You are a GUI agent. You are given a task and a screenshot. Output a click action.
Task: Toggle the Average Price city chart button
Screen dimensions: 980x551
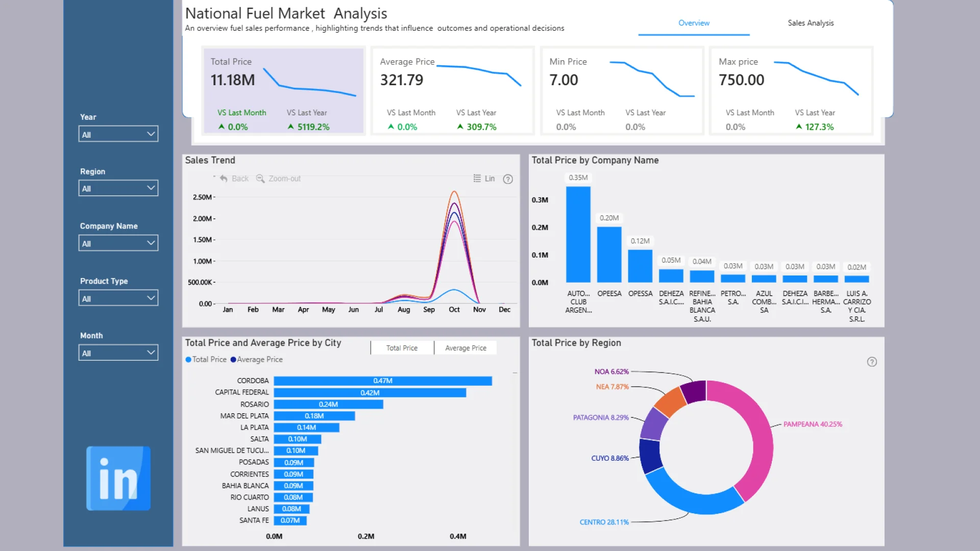tap(465, 348)
